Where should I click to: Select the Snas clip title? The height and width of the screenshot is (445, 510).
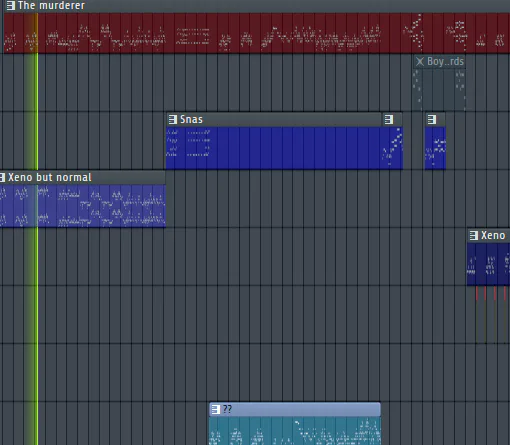(x=191, y=119)
